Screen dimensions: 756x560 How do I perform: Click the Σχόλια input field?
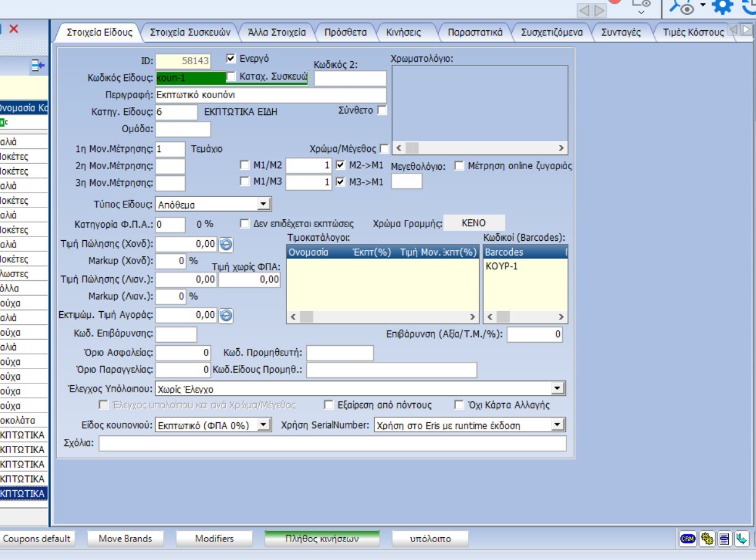pyautogui.click(x=333, y=443)
